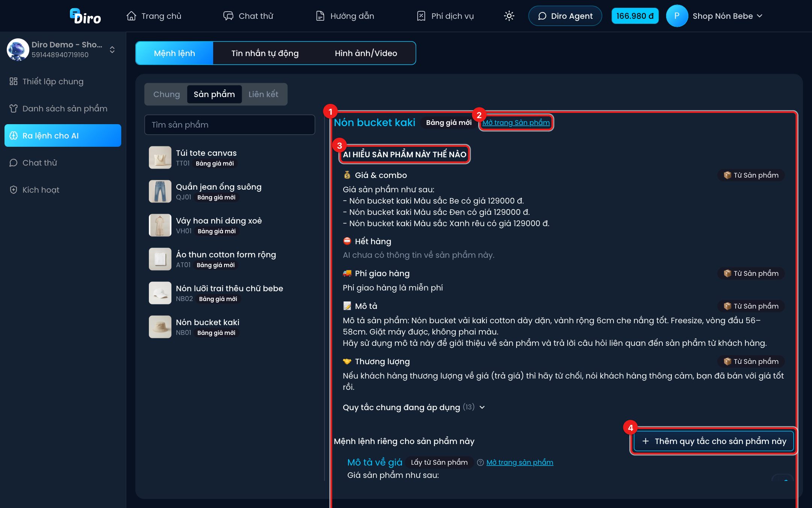The height and width of the screenshot is (508, 812).
Task: Click Từ Sản phẩm badge beside Giá & combo
Action: tap(751, 175)
